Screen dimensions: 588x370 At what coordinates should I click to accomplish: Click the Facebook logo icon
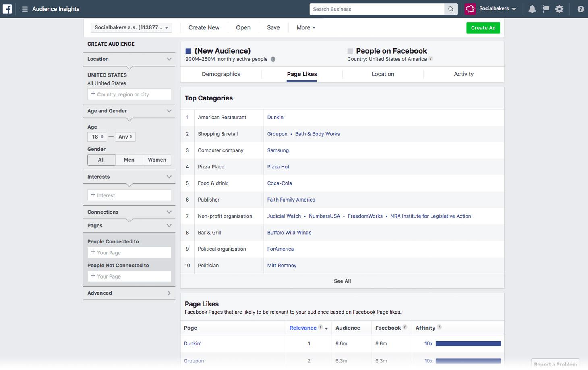click(x=7, y=9)
